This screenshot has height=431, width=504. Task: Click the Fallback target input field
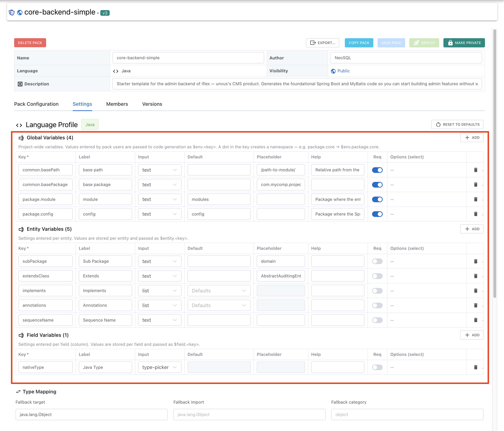(91, 414)
